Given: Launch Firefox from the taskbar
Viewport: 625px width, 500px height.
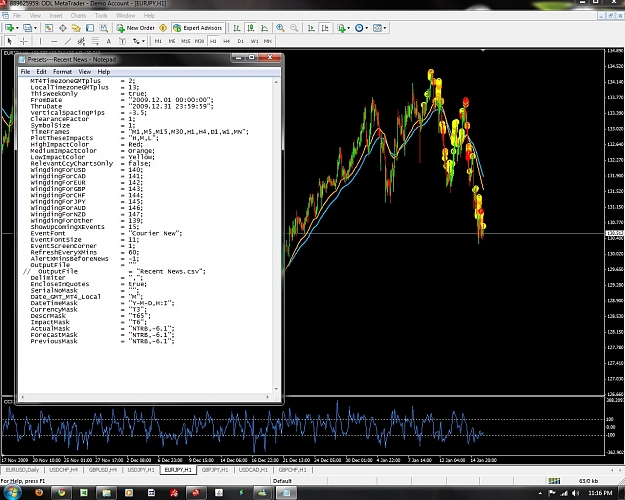Looking at the screenshot, I should pos(39,493).
